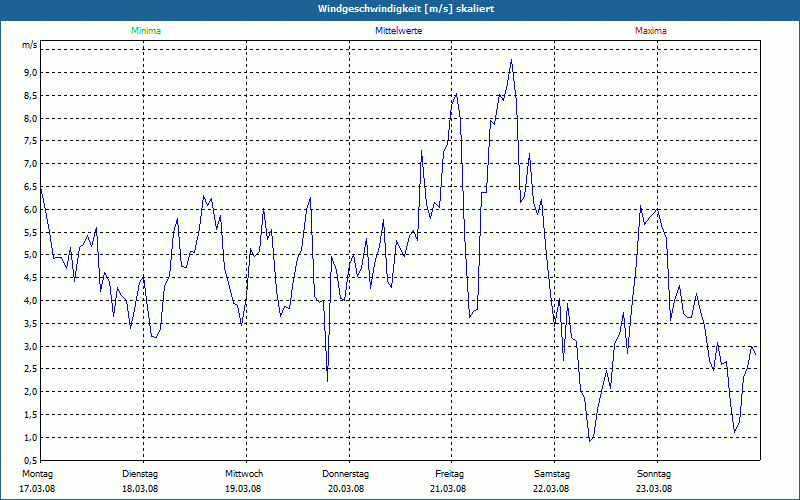Screen dimensions: 800x500
Task: Click the 7,0 y-axis value
Action: click(x=31, y=164)
